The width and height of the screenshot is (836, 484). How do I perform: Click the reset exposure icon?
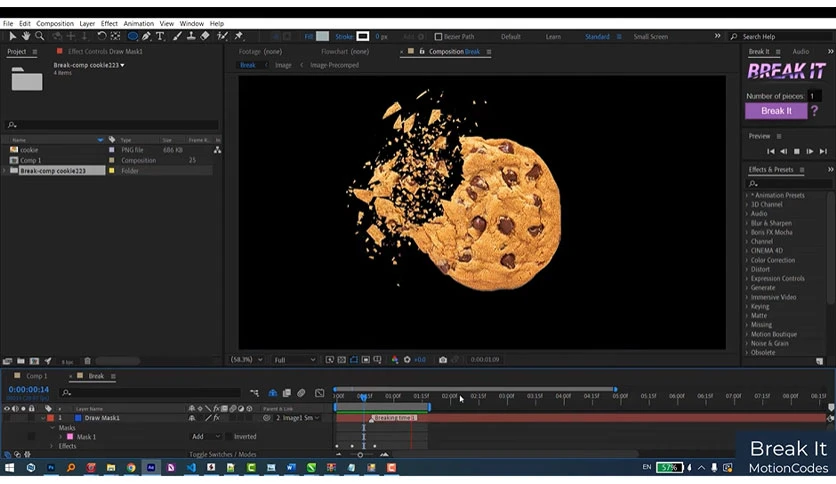click(407, 360)
